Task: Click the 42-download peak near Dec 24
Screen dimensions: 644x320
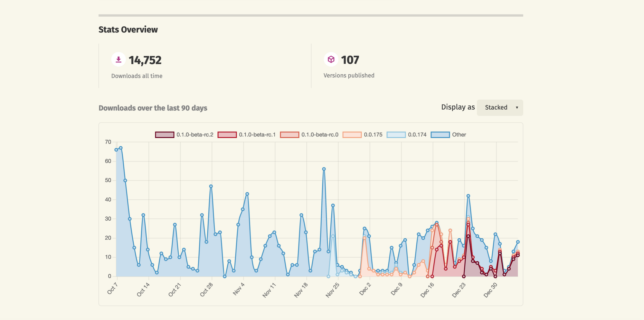Action: (468, 196)
